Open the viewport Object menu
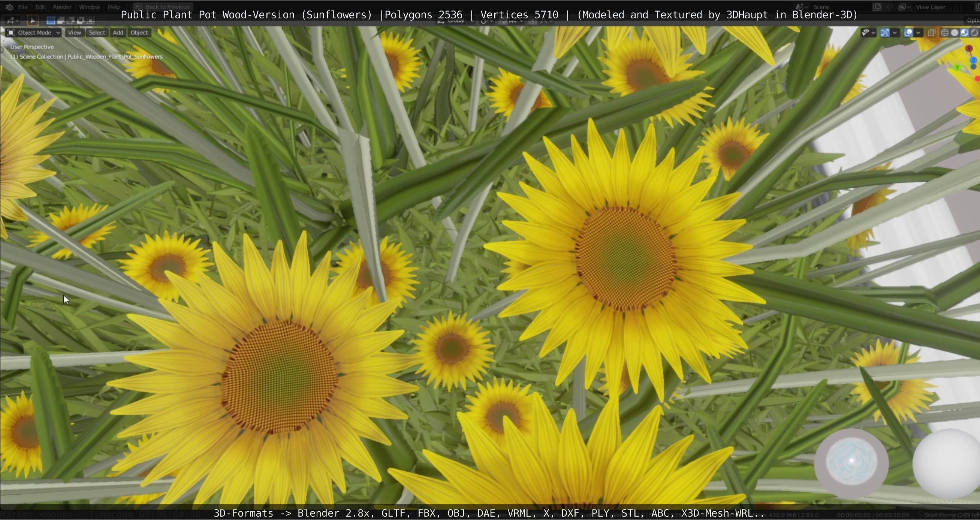 [x=139, y=33]
